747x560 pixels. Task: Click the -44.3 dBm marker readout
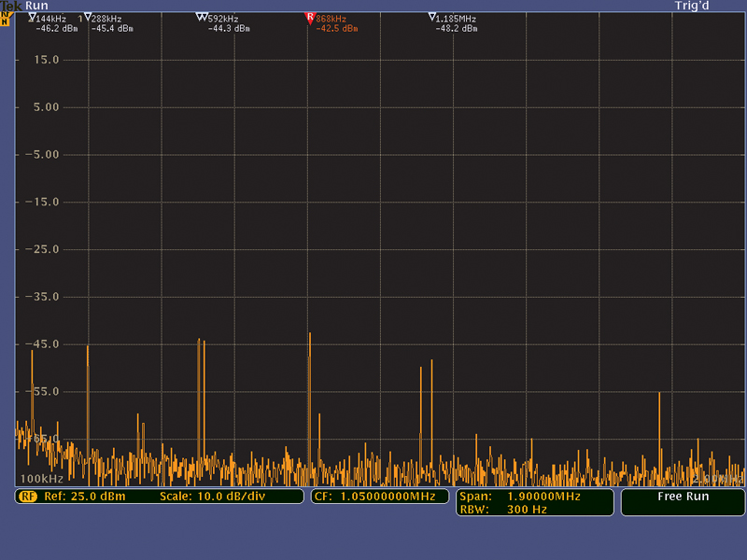pyautogui.click(x=229, y=29)
